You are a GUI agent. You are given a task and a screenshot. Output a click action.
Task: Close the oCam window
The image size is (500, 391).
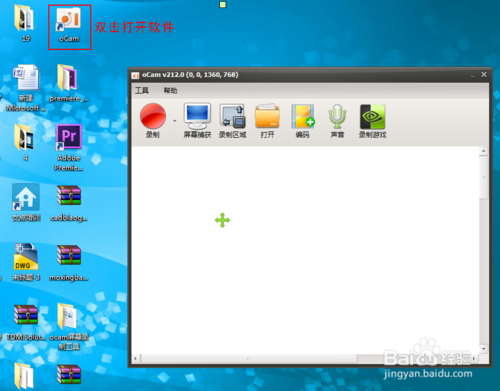point(484,75)
